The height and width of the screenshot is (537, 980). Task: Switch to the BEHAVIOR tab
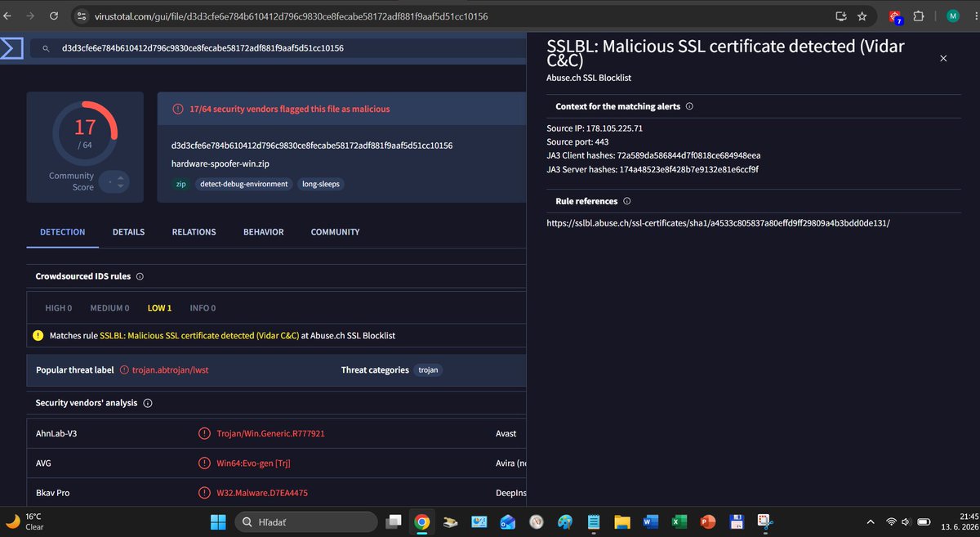264,232
